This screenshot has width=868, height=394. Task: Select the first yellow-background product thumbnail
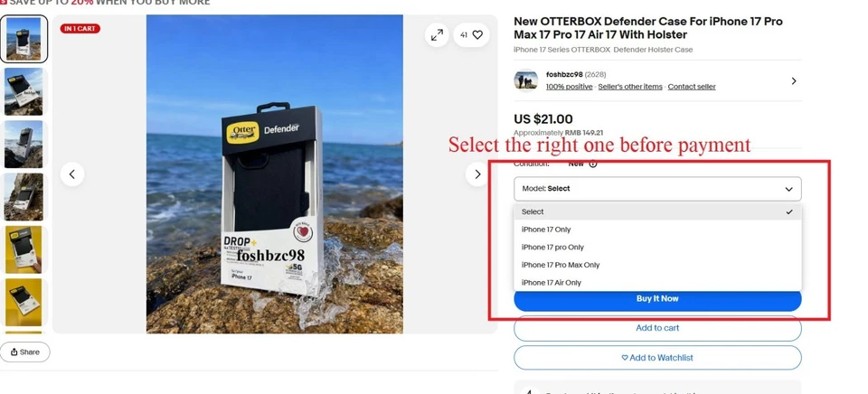[x=24, y=249]
